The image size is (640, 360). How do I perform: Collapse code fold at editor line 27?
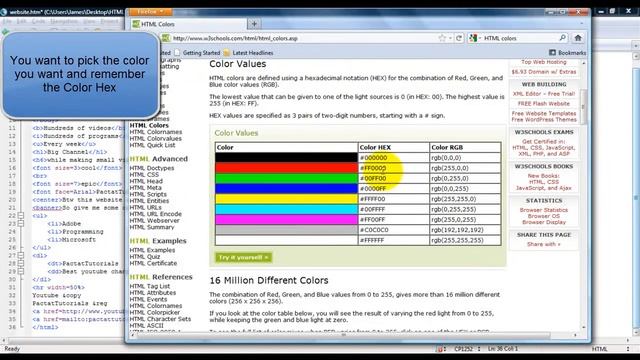click(x=21, y=256)
